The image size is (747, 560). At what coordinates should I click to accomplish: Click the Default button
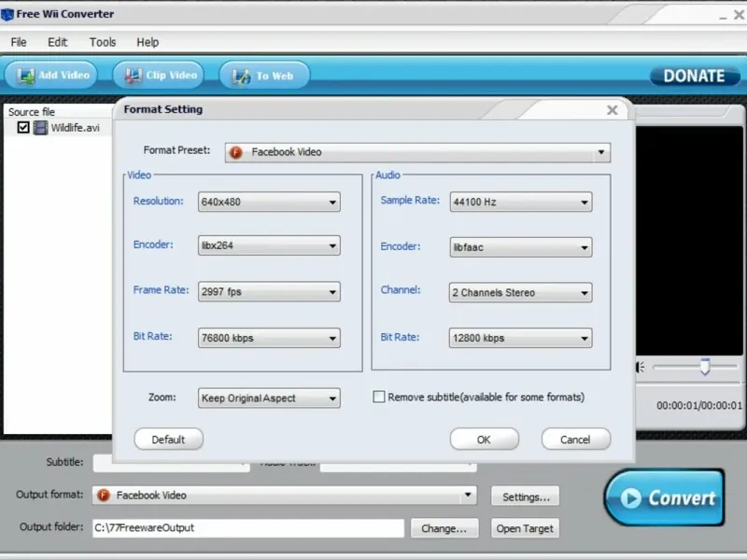coord(169,439)
